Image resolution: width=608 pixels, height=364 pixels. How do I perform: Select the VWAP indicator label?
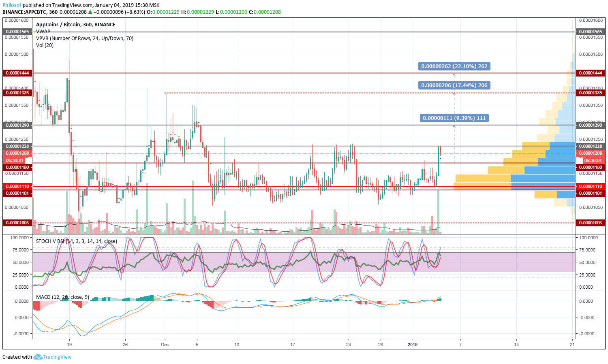(x=43, y=31)
